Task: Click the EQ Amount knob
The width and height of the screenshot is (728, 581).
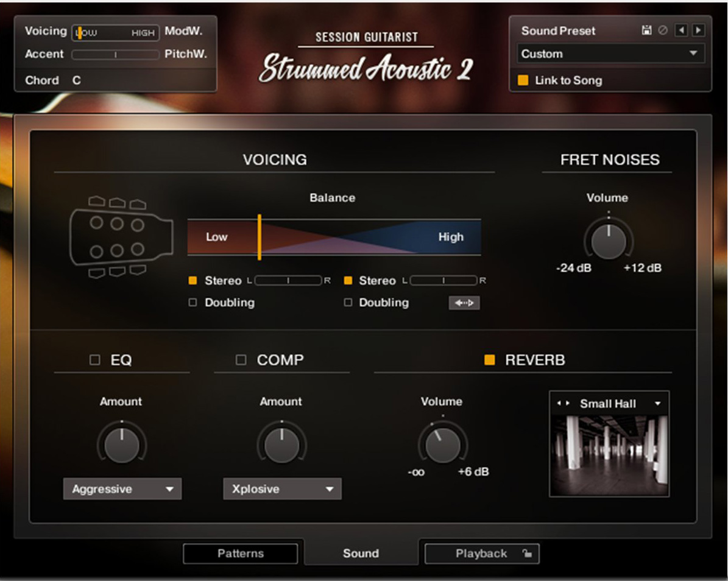Action: pos(122,445)
